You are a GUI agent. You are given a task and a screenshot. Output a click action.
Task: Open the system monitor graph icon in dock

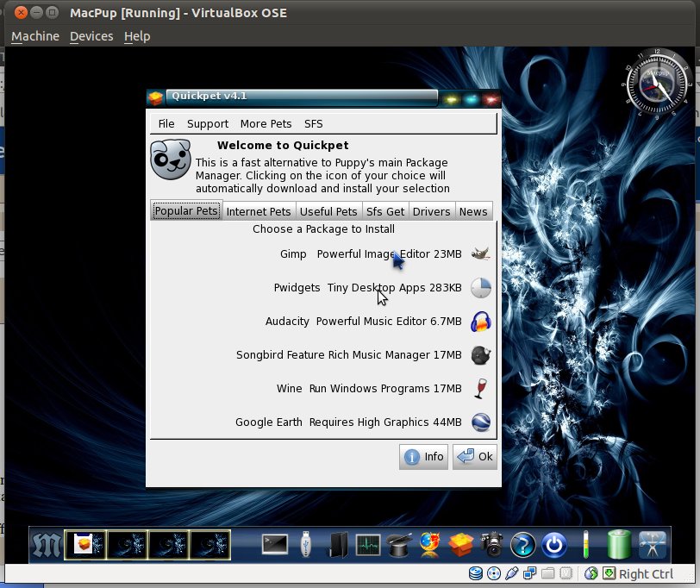coord(367,544)
